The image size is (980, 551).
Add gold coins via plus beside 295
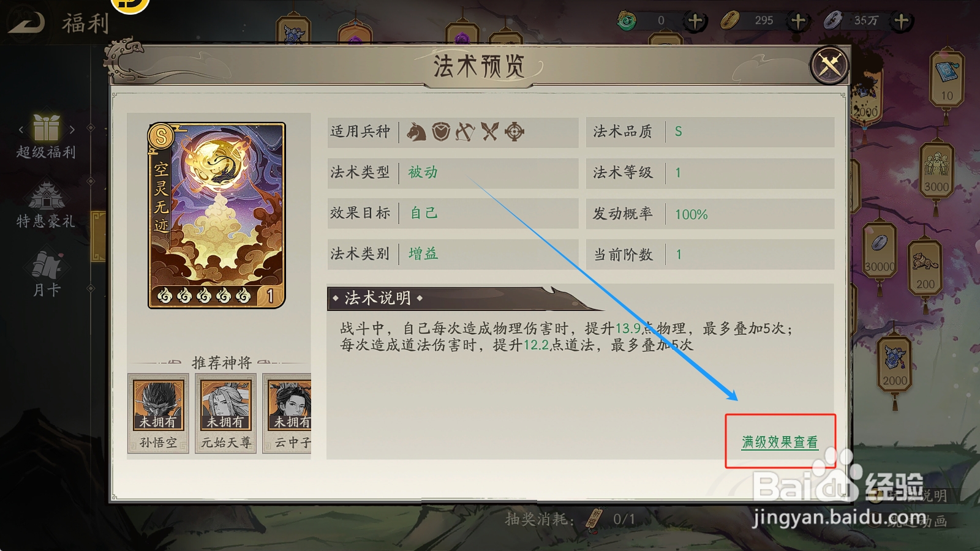798,21
